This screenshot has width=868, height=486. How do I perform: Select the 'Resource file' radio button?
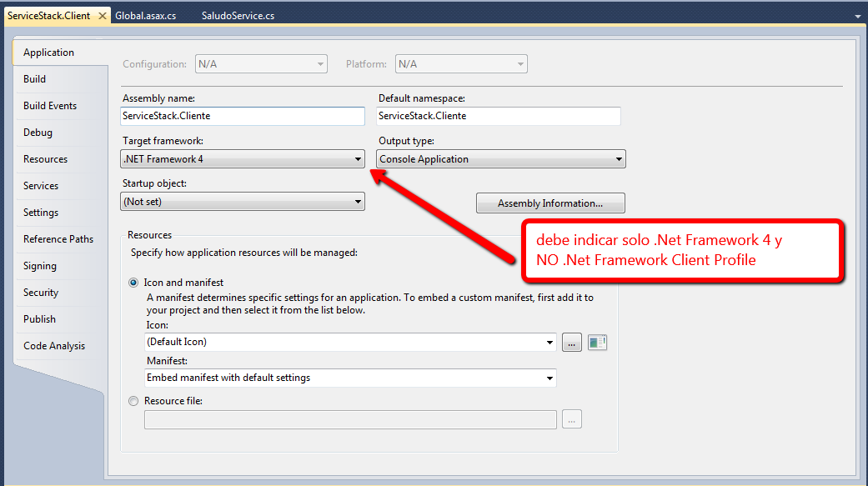(133, 400)
